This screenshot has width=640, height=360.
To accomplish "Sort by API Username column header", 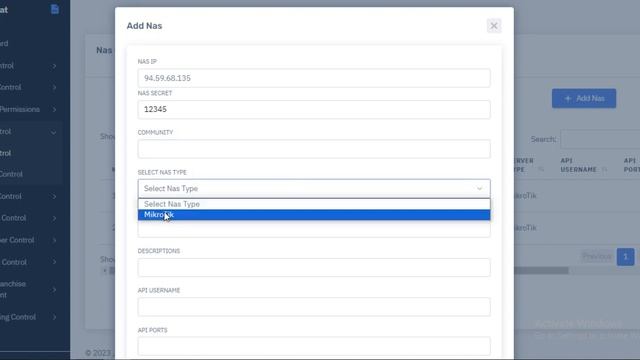I will (583, 165).
